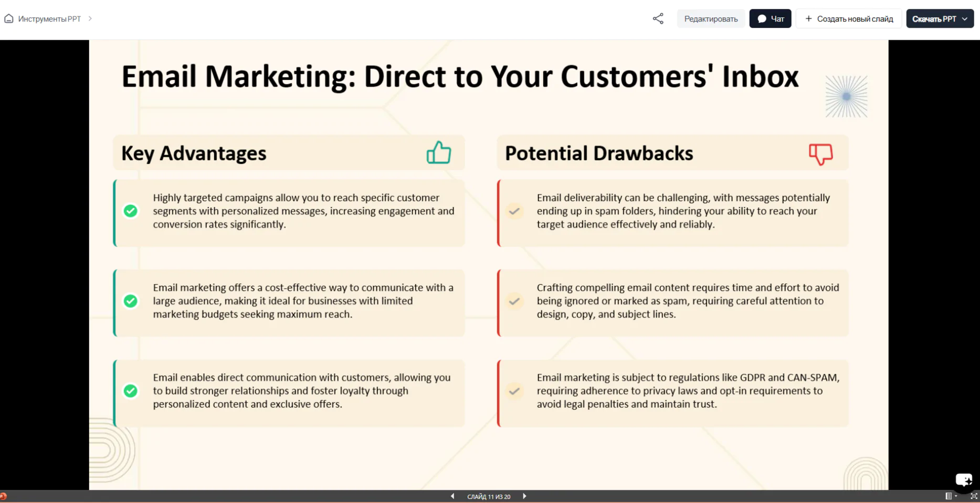The image size is (980, 503).
Task: Open the Чат panel
Action: 770,19
